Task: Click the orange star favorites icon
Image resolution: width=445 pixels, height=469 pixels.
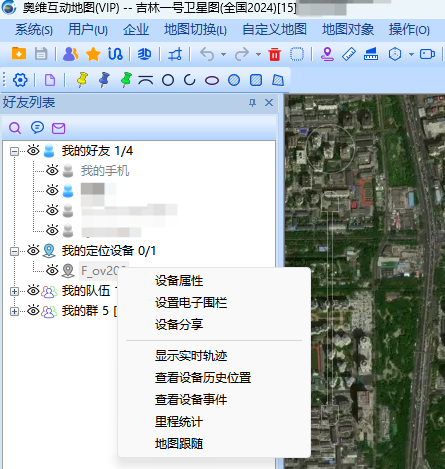Action: 93,54
